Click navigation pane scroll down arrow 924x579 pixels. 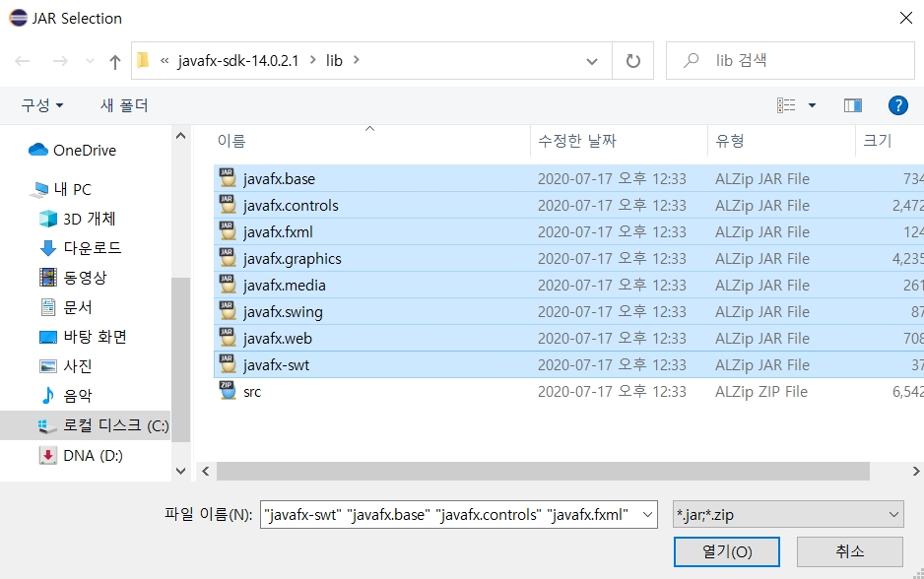pyautogui.click(x=181, y=471)
